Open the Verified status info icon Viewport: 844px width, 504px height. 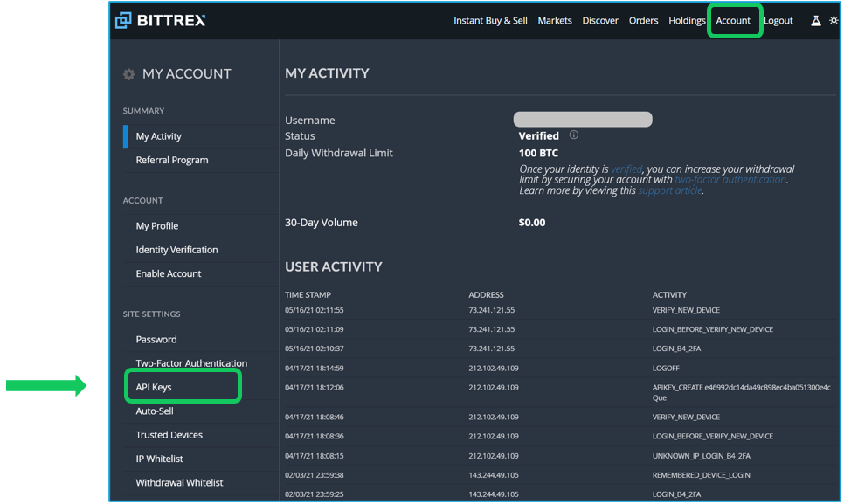[574, 135]
